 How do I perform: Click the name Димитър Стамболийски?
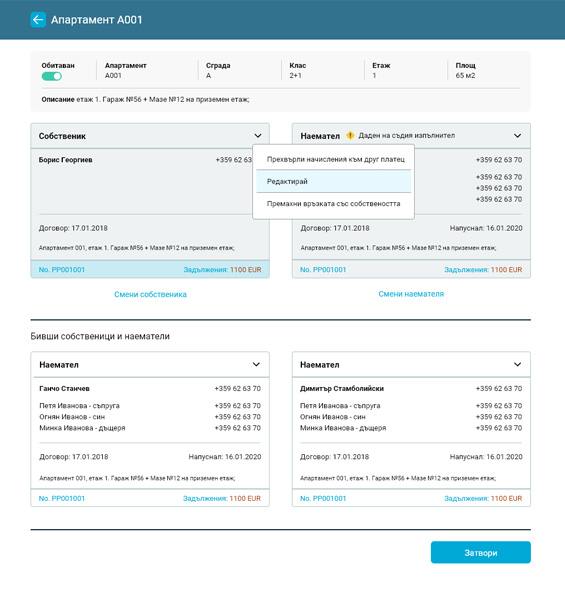342,388
